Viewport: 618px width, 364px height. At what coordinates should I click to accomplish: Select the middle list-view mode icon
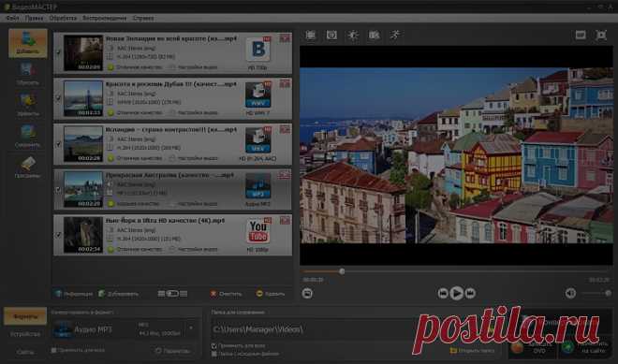point(172,294)
